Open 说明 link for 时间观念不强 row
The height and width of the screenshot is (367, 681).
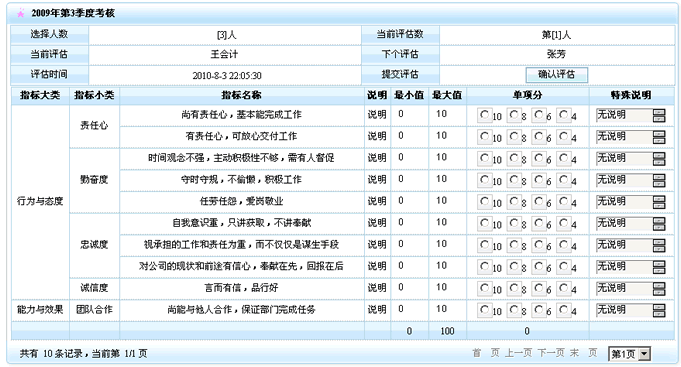pos(377,158)
